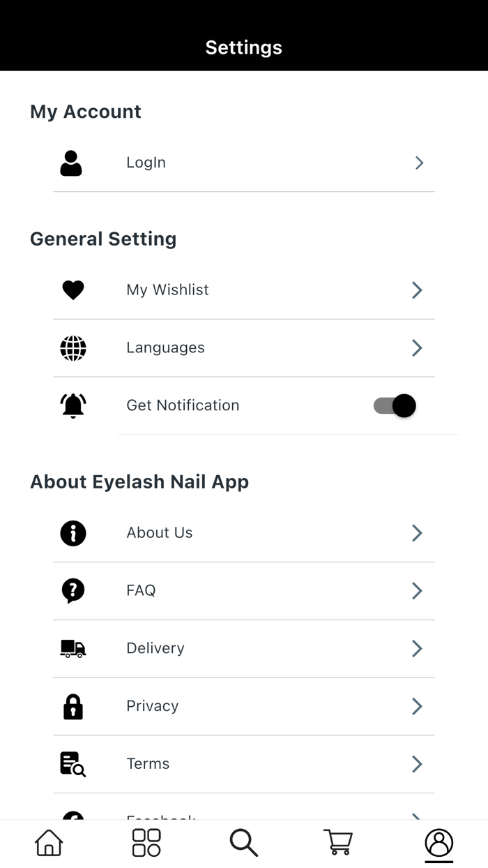488x868 pixels.
Task: Tap the search icon in the bottom bar
Action: tap(243, 843)
